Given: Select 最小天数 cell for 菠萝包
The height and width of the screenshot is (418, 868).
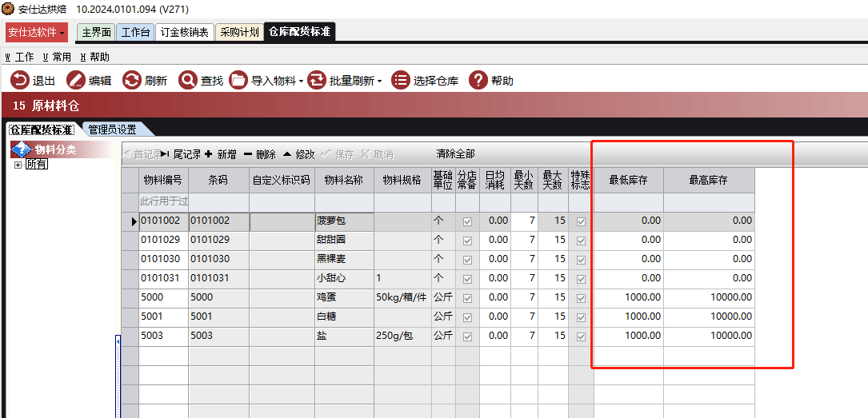Looking at the screenshot, I should [x=524, y=221].
